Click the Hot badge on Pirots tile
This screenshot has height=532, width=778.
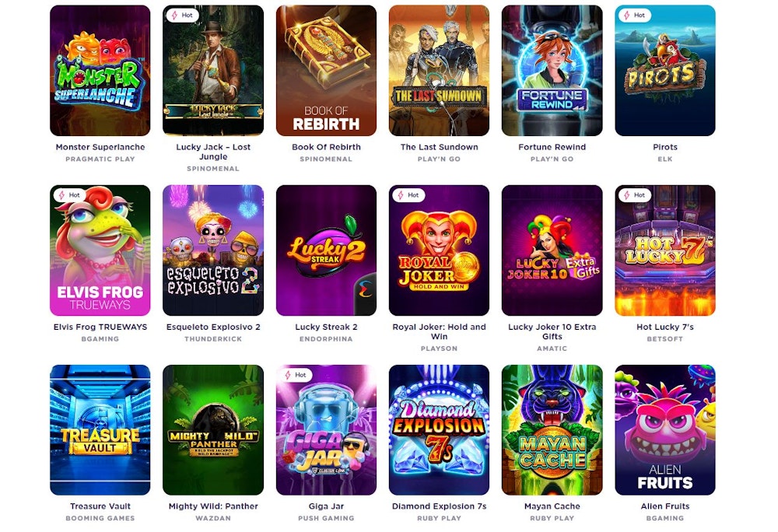pos(635,16)
